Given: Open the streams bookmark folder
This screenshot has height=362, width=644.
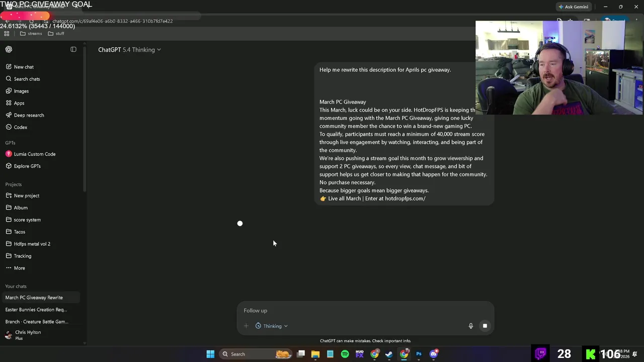Looking at the screenshot, I should 31,34.
